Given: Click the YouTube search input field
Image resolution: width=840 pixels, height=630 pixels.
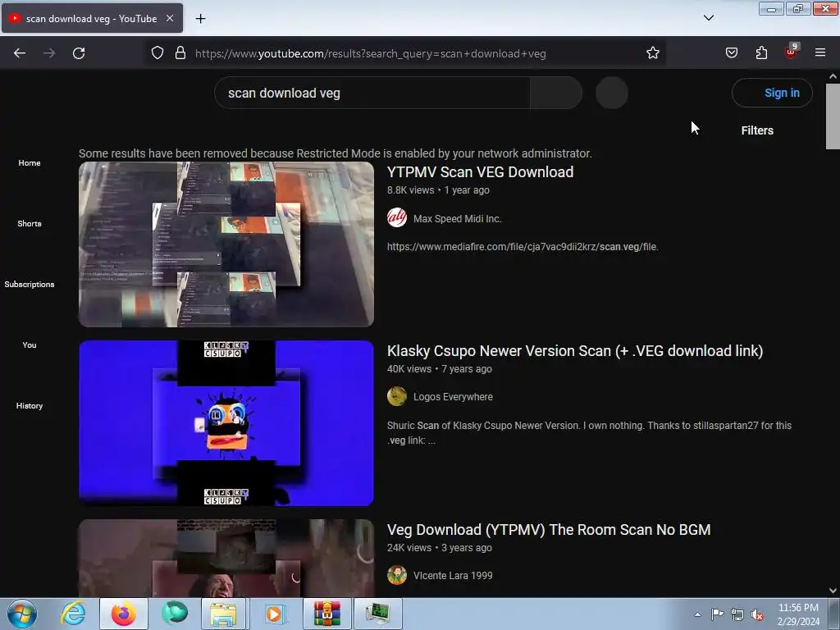Looking at the screenshot, I should (x=372, y=94).
